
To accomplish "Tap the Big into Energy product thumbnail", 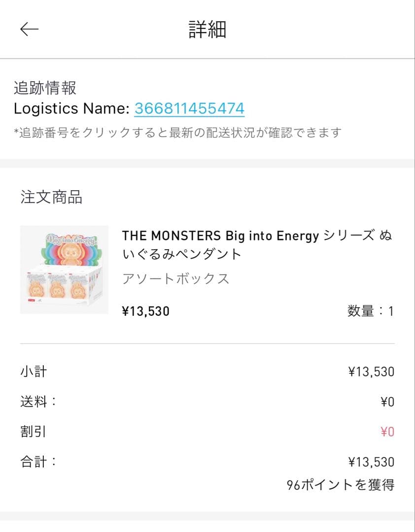I will point(64,269).
